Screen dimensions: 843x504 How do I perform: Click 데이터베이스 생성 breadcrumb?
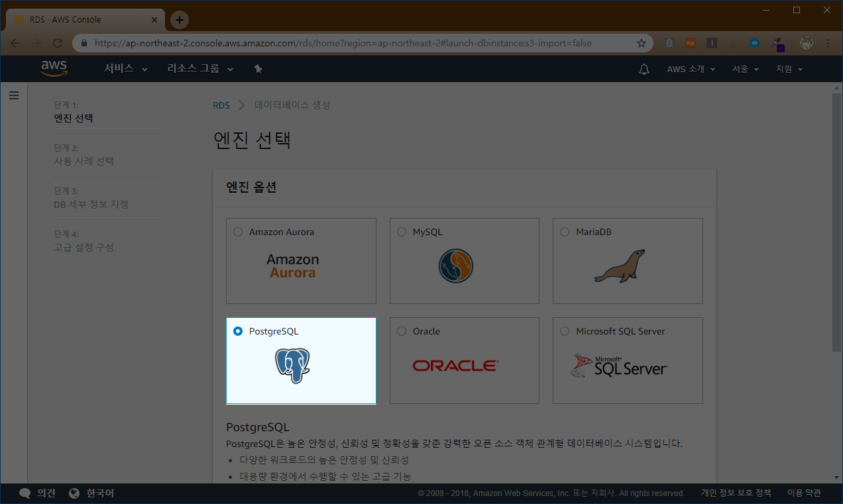click(x=292, y=105)
